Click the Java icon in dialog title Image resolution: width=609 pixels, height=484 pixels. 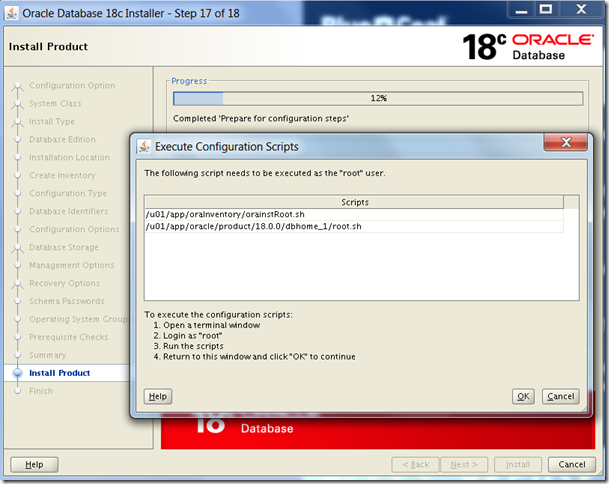144,146
